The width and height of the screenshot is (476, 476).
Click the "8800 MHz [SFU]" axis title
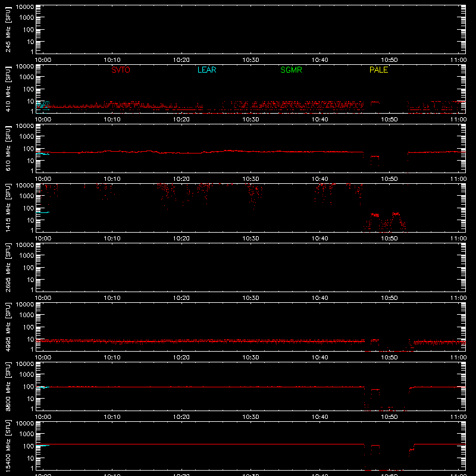click(8, 386)
